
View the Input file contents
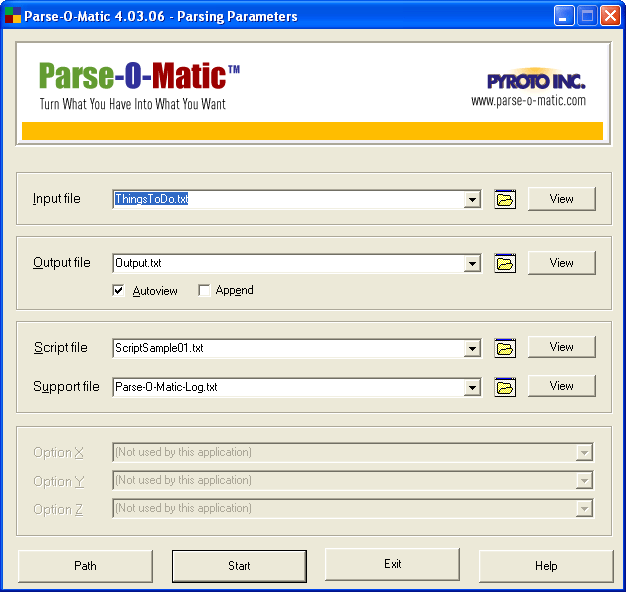pyautogui.click(x=561, y=199)
